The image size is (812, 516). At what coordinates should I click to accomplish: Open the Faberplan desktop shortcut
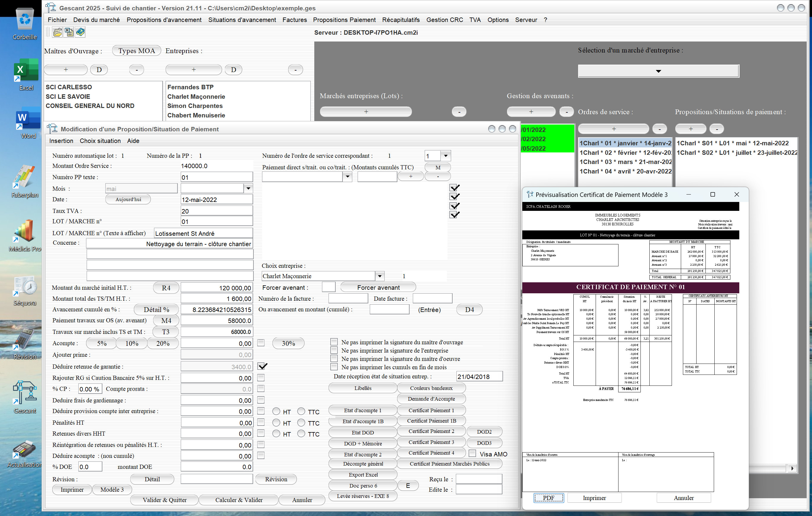click(25, 181)
